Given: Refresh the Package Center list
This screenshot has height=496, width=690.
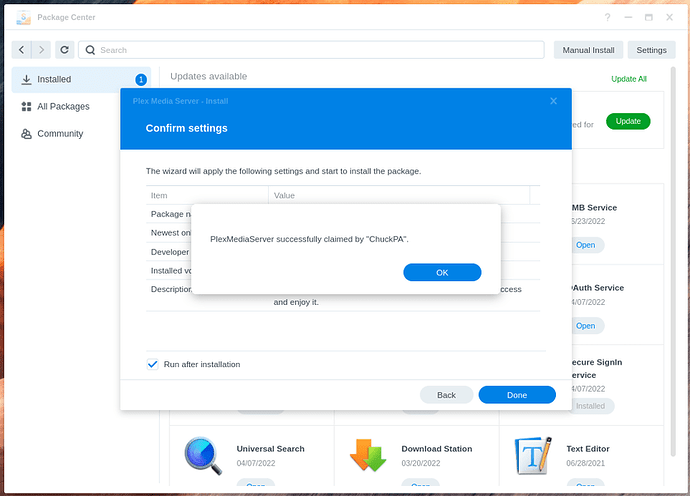Looking at the screenshot, I should 64,50.
